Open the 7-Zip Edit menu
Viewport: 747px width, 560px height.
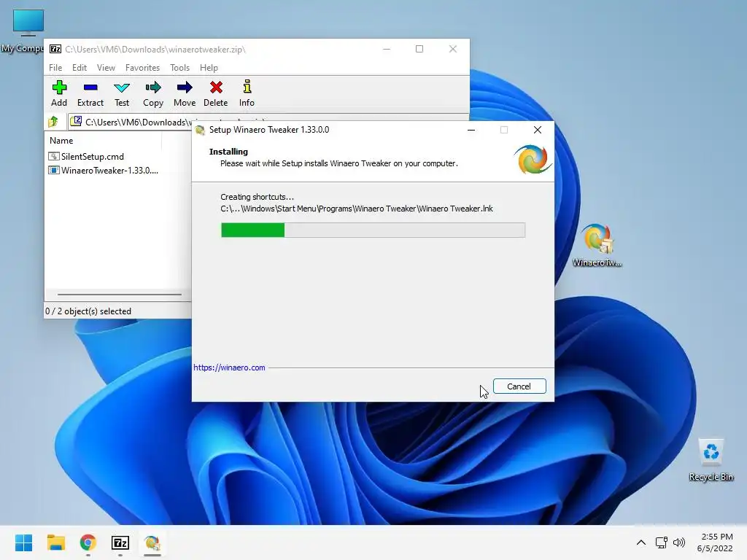(x=80, y=68)
